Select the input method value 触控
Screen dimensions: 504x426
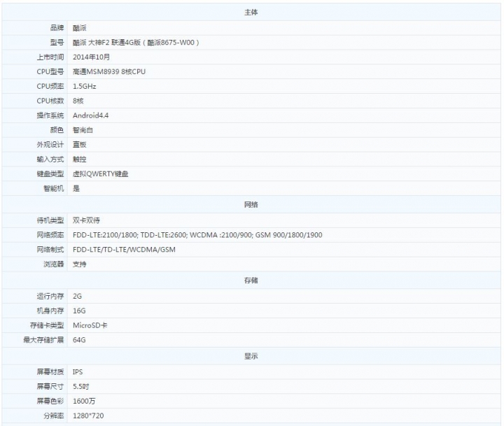(x=79, y=159)
